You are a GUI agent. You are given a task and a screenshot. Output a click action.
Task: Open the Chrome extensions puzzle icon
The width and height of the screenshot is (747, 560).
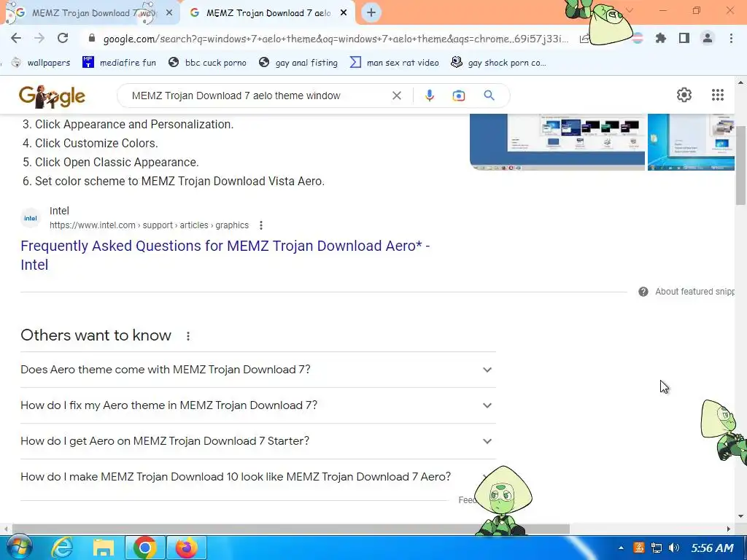coord(661,38)
